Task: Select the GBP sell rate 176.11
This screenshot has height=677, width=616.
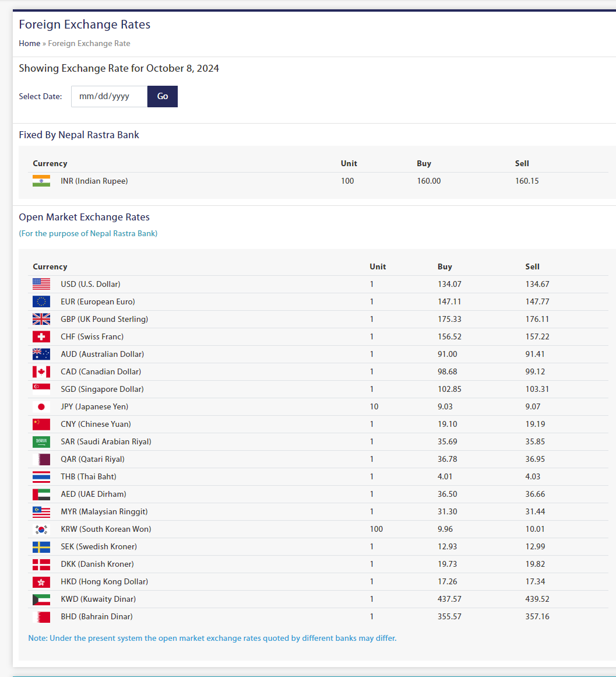Action: pyautogui.click(x=537, y=319)
